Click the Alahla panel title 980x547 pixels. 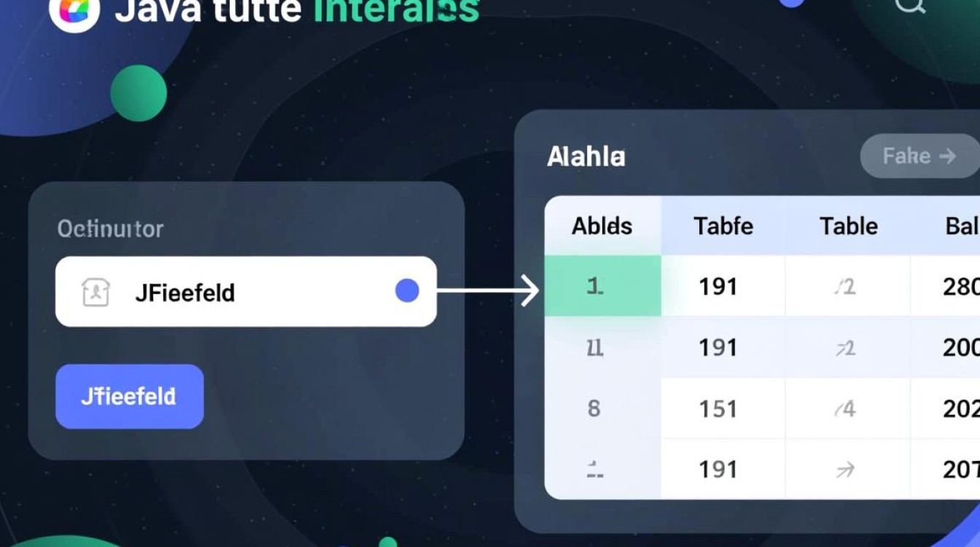click(586, 157)
